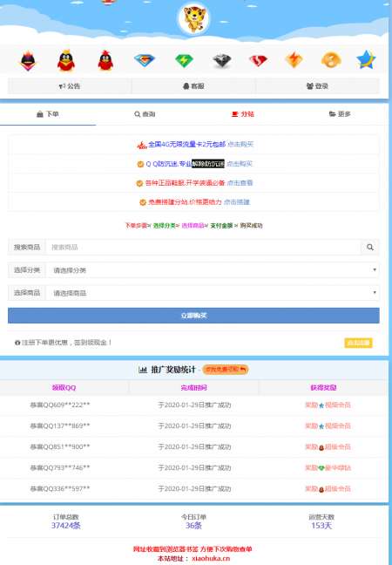Click the red broken diamond icon
The height and width of the screenshot is (565, 392).
[258, 60]
